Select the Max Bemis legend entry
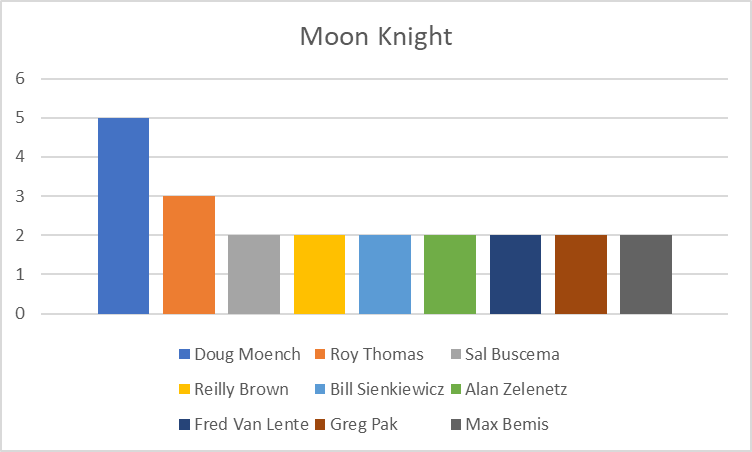The height and width of the screenshot is (452, 752). coord(500,424)
